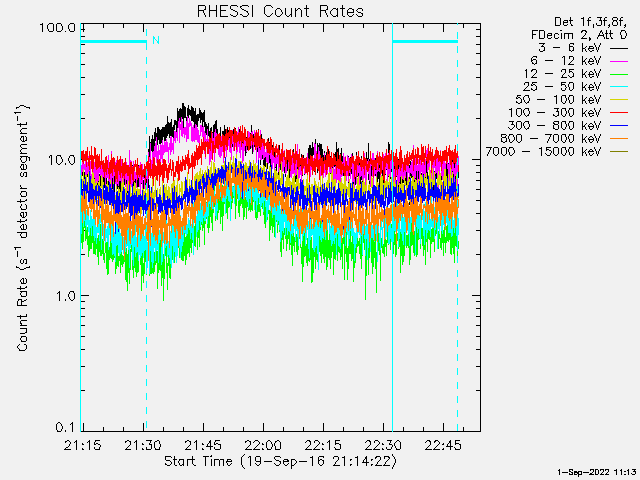Click the 'Det 1f,3f,8f,' detector label

point(590,22)
